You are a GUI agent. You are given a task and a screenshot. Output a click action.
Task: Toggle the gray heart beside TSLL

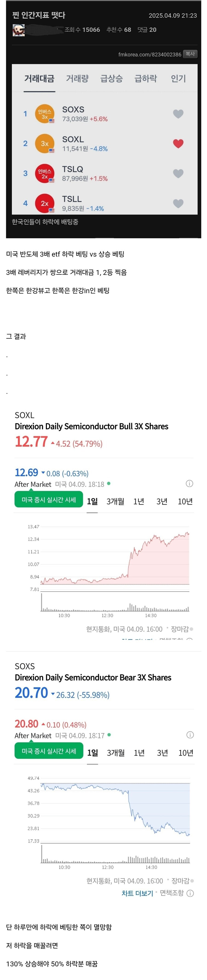click(178, 203)
